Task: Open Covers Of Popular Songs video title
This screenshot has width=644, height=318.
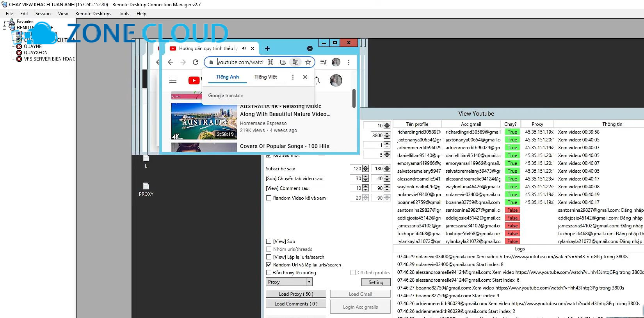Action: [285, 146]
